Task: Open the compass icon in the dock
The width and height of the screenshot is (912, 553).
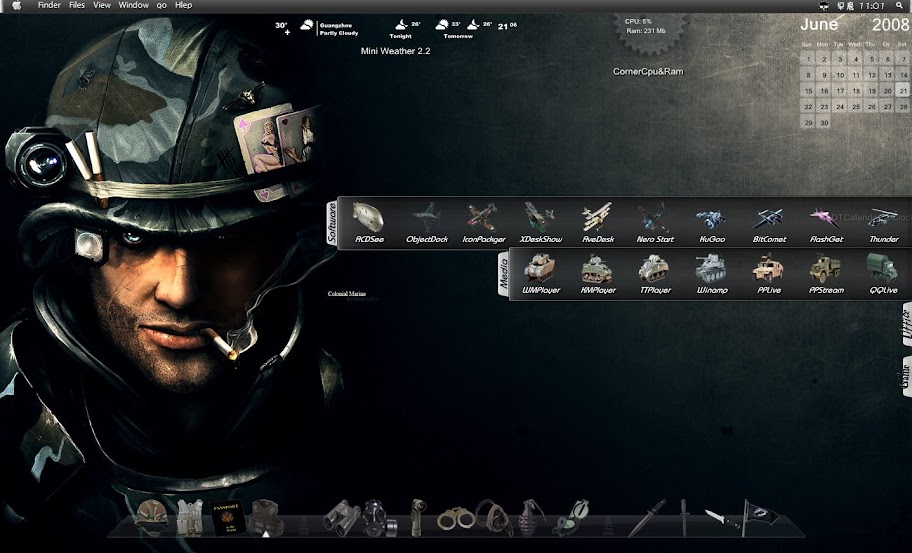Action: (x=572, y=518)
